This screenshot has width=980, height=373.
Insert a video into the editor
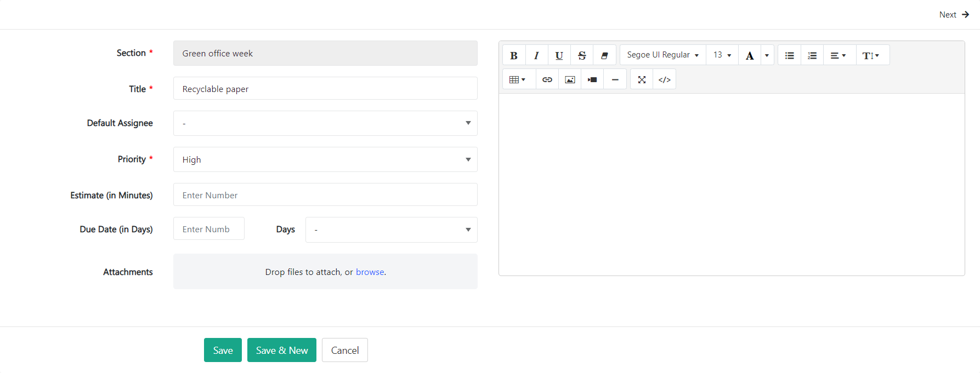tap(592, 80)
